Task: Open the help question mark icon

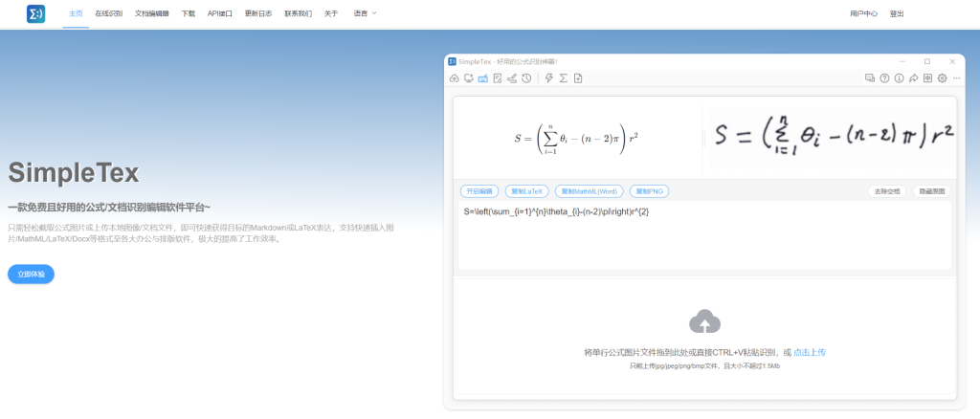Action: [884, 78]
